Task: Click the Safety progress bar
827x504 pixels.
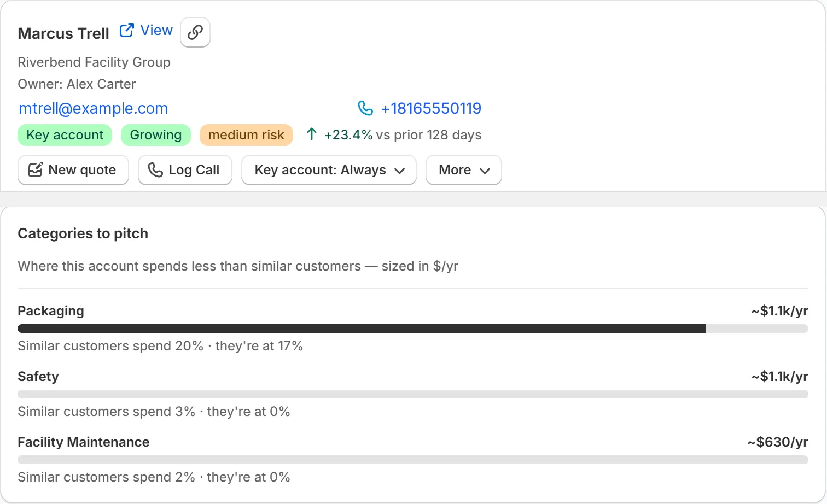Action: [x=413, y=394]
